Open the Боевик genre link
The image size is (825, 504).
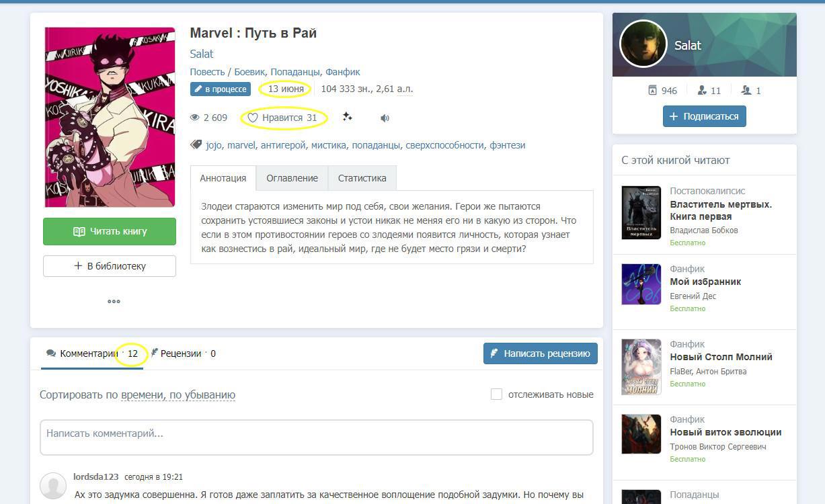tap(249, 72)
